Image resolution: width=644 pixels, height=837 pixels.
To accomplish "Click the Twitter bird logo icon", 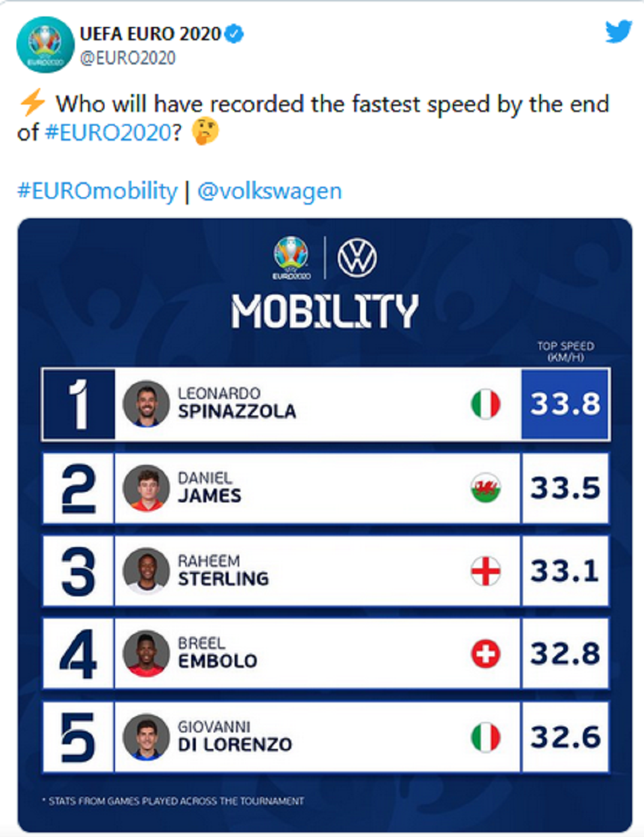I will tap(618, 32).
